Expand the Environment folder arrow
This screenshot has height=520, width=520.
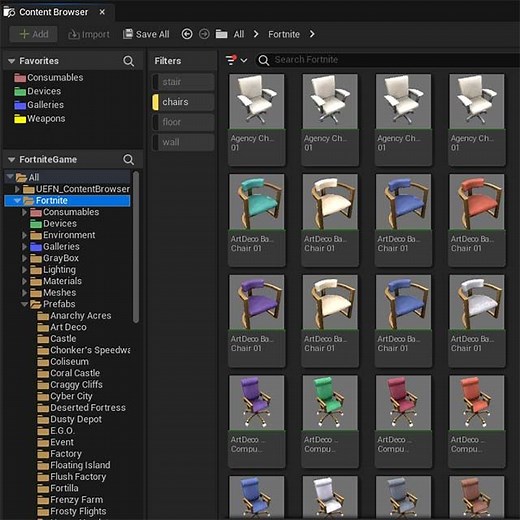pyautogui.click(x=24, y=235)
